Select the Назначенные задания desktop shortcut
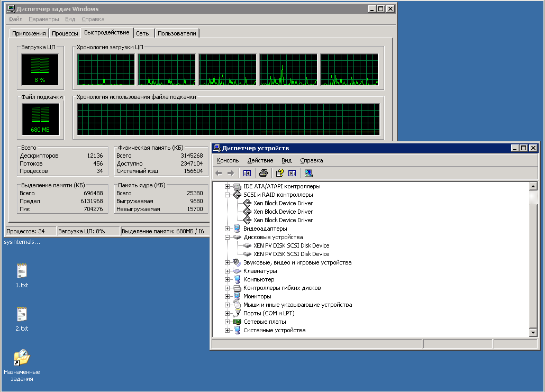 (22, 366)
